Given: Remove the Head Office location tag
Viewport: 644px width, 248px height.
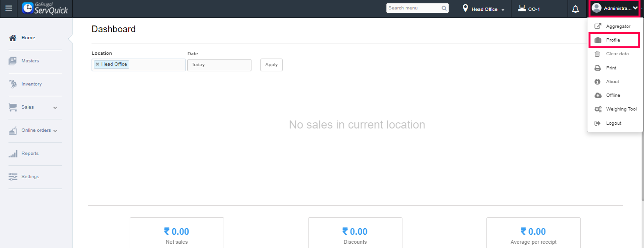Looking at the screenshot, I should (98, 64).
